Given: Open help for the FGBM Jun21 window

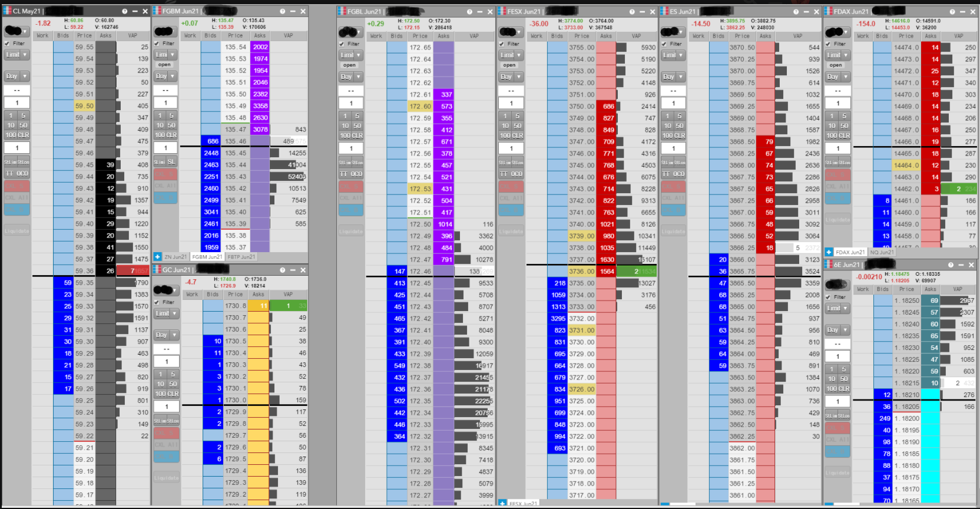Looking at the screenshot, I should point(283,11).
